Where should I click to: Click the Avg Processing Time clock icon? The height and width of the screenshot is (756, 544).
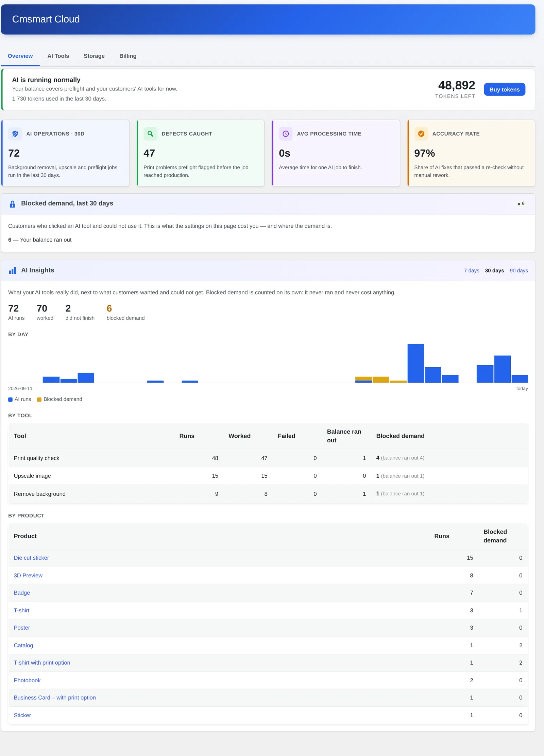(286, 134)
